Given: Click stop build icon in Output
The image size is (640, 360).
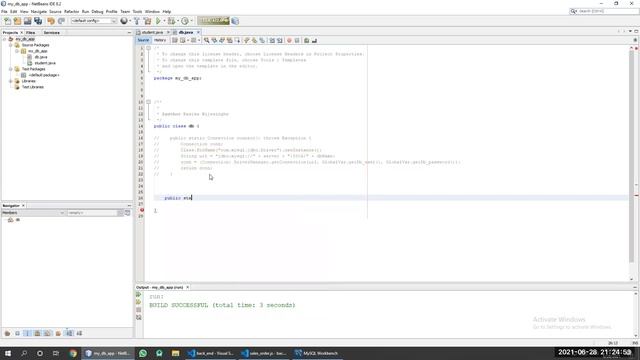Looking at the screenshot, I should [x=139, y=310].
